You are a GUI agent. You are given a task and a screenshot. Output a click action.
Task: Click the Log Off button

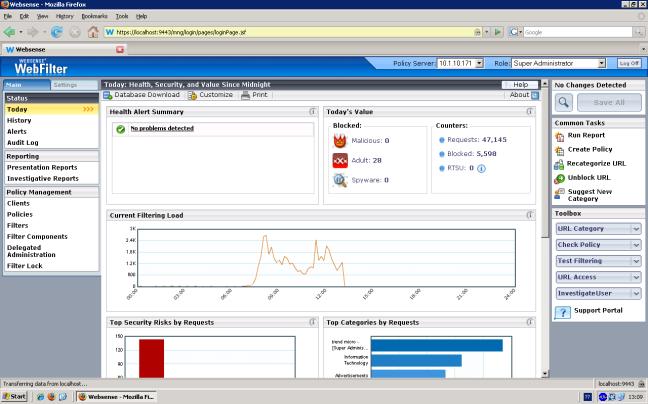(x=629, y=63)
